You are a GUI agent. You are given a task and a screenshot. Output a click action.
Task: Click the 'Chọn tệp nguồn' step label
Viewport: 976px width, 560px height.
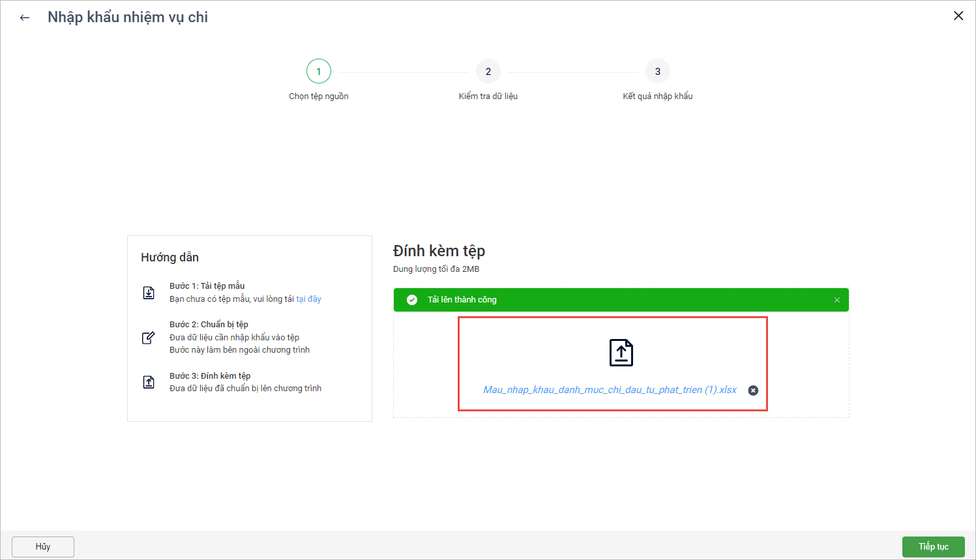pyautogui.click(x=319, y=96)
